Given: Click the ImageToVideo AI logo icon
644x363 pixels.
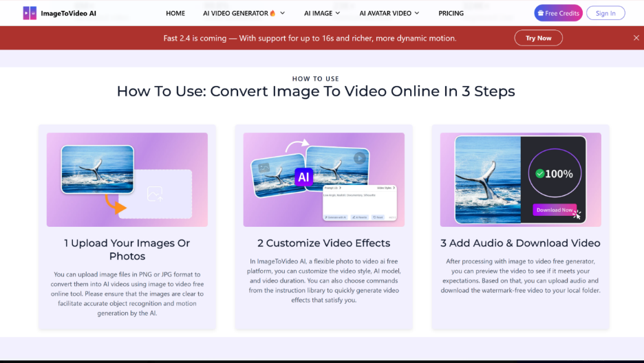Looking at the screenshot, I should (30, 13).
